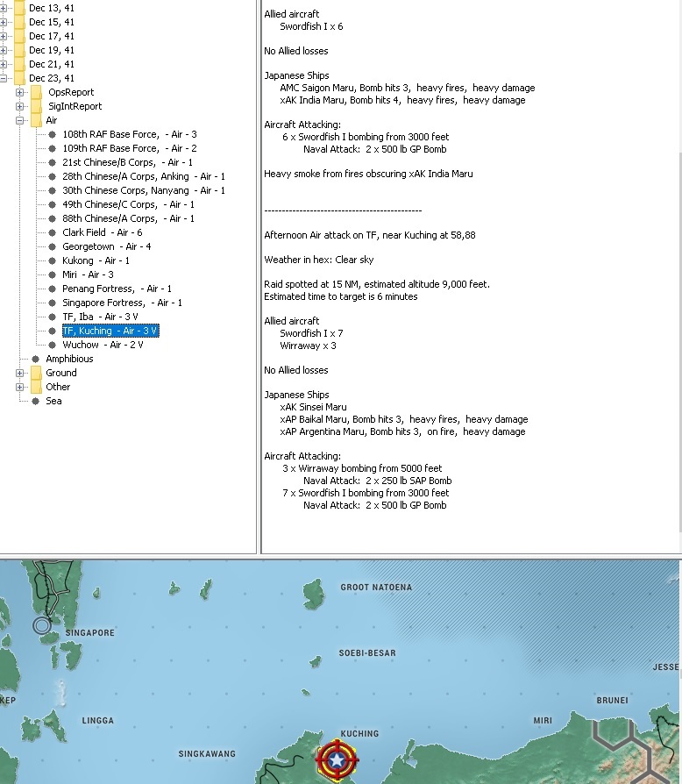Click LINGGA label on the map
This screenshot has height=784, width=682.
[x=98, y=721]
